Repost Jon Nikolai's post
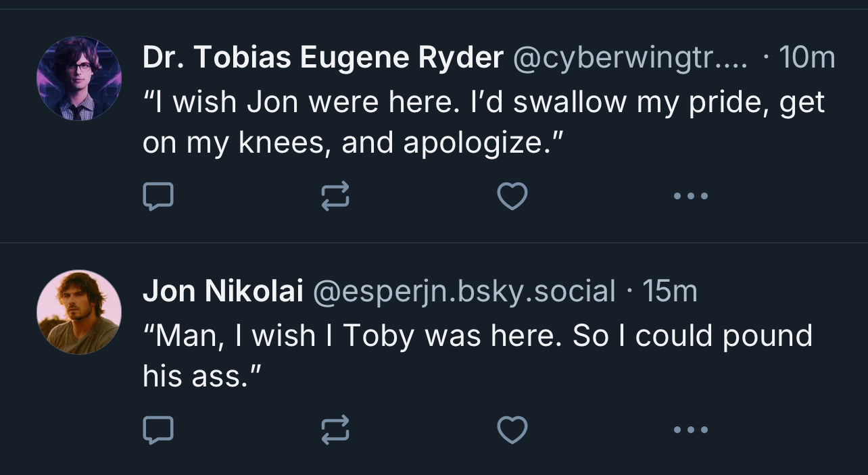868x475 pixels. [x=335, y=430]
